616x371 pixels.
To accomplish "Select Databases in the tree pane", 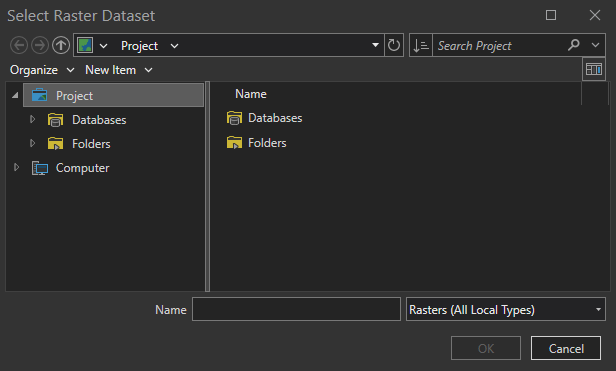I will pos(99,119).
